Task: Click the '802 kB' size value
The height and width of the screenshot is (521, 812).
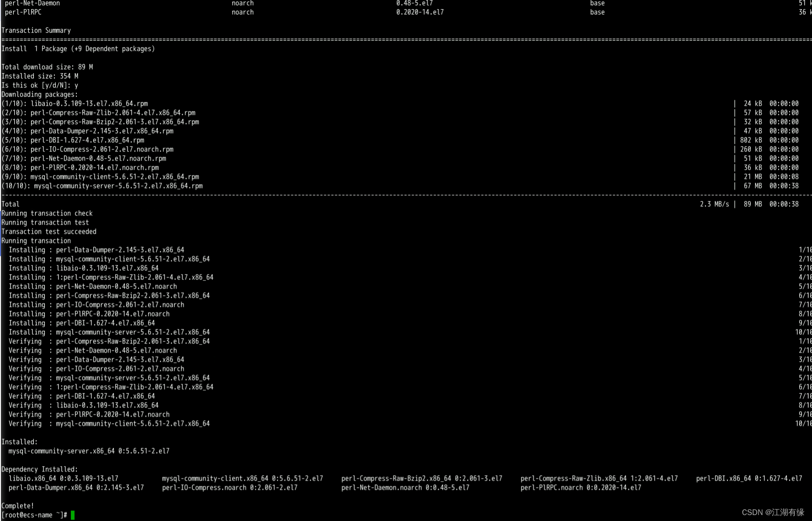Action: [x=751, y=140]
